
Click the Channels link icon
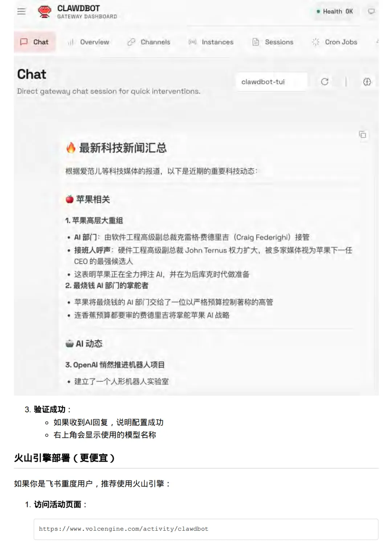point(131,42)
